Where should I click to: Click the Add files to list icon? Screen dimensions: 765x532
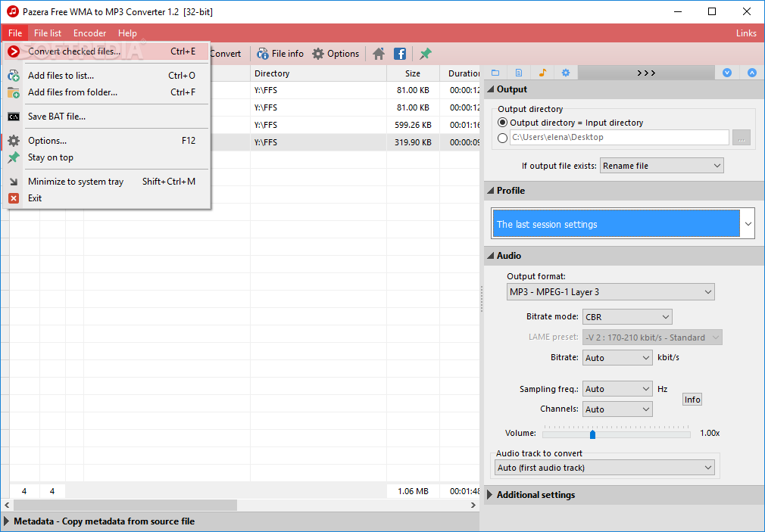coord(14,76)
